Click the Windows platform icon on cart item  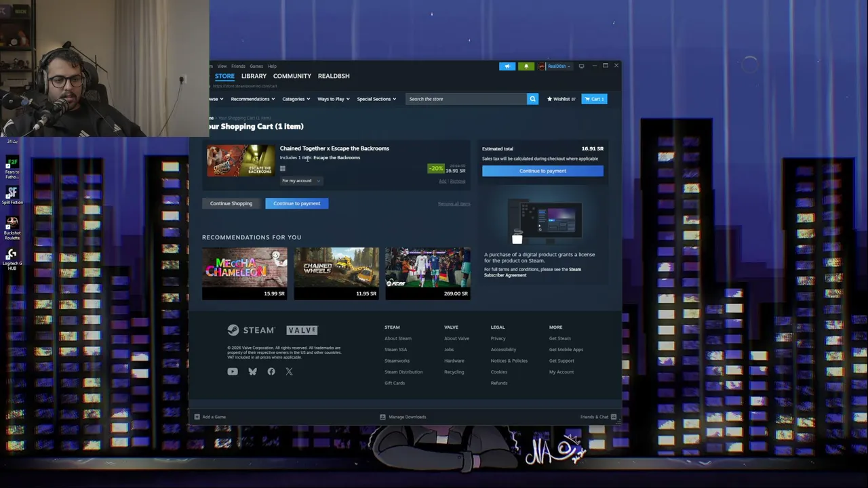click(283, 169)
